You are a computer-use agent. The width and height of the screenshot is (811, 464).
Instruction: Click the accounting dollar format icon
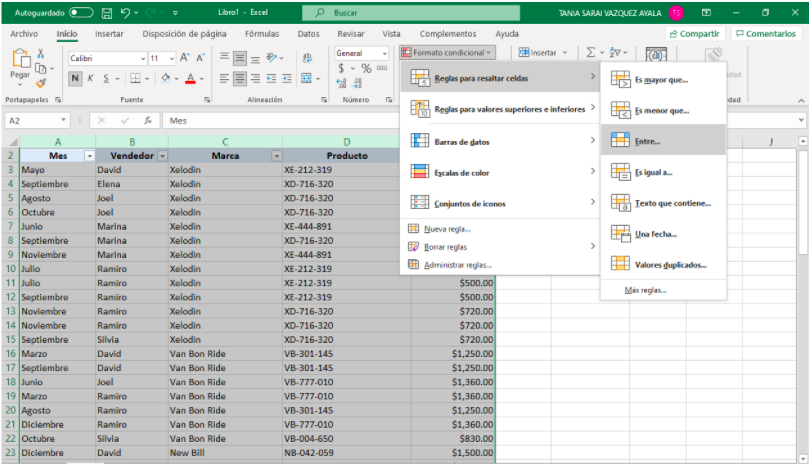(341, 68)
